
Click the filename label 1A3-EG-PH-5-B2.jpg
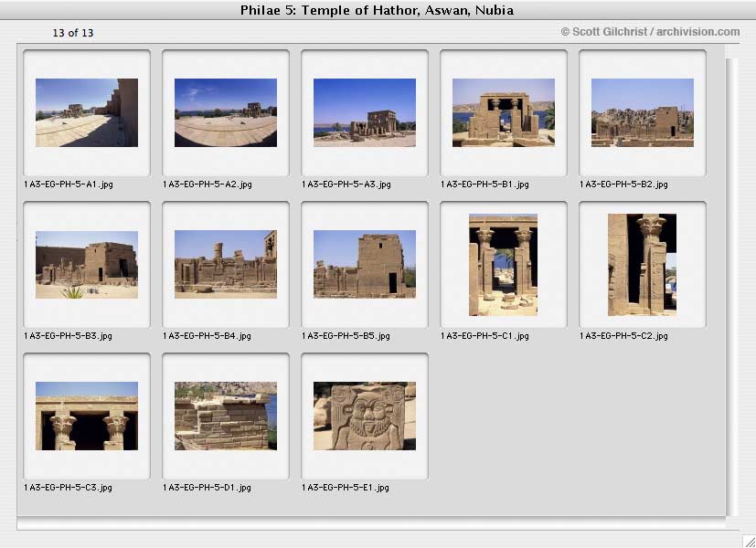(623, 184)
